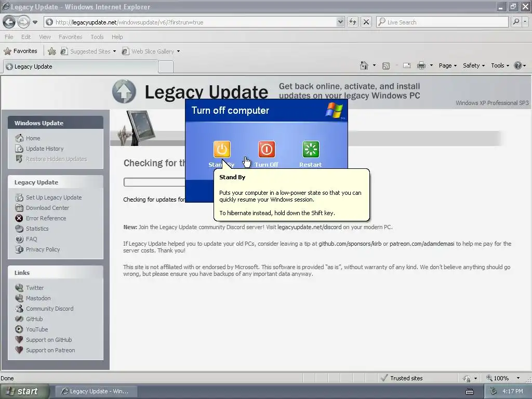Click the on-screen keyboard tray icon
Image resolution: width=532 pixels, height=399 pixels.
(470, 392)
